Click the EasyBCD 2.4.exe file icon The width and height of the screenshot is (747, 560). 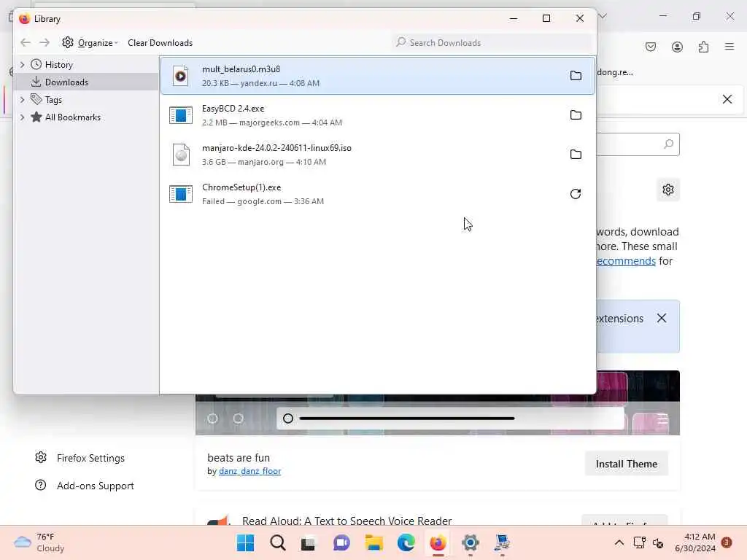tap(181, 115)
